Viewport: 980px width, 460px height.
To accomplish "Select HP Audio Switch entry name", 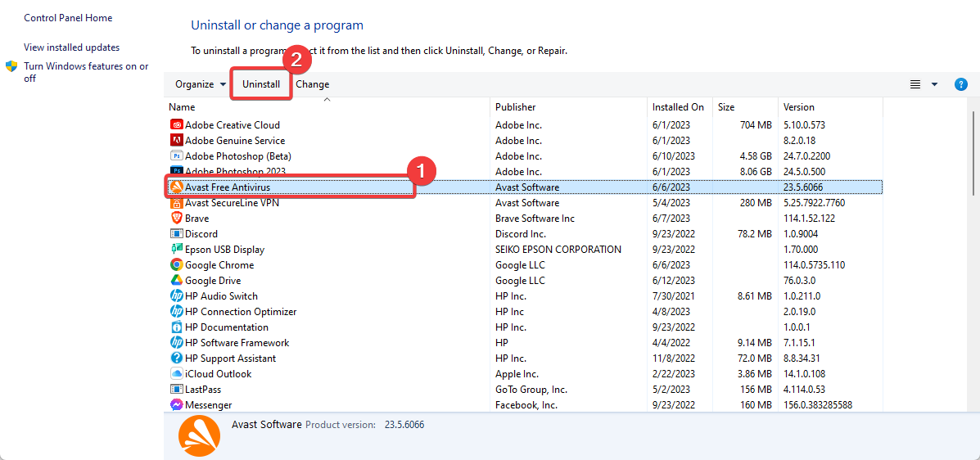I will click(x=221, y=296).
